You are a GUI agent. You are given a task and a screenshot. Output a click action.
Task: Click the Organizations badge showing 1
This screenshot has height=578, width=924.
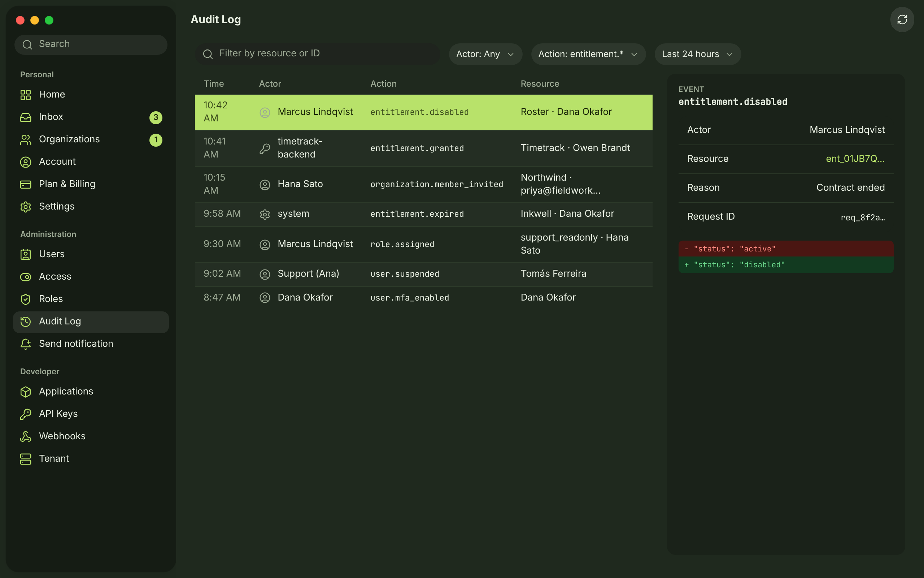(x=156, y=140)
